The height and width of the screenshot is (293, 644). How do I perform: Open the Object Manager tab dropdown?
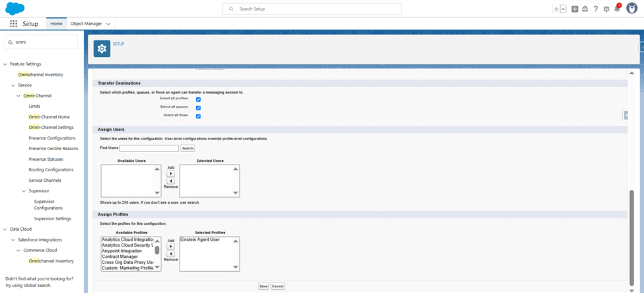coord(108,24)
